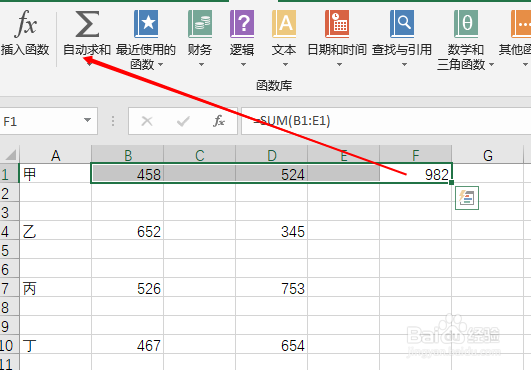Select cell F1 containing 982
Screen dimensions: 531x370
click(x=416, y=174)
